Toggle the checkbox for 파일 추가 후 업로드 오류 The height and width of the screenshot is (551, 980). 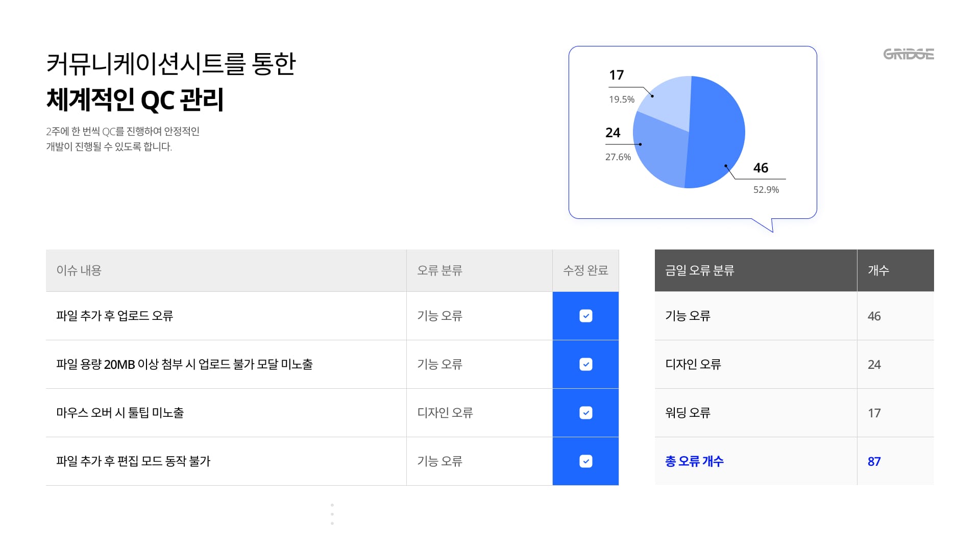[x=585, y=316]
